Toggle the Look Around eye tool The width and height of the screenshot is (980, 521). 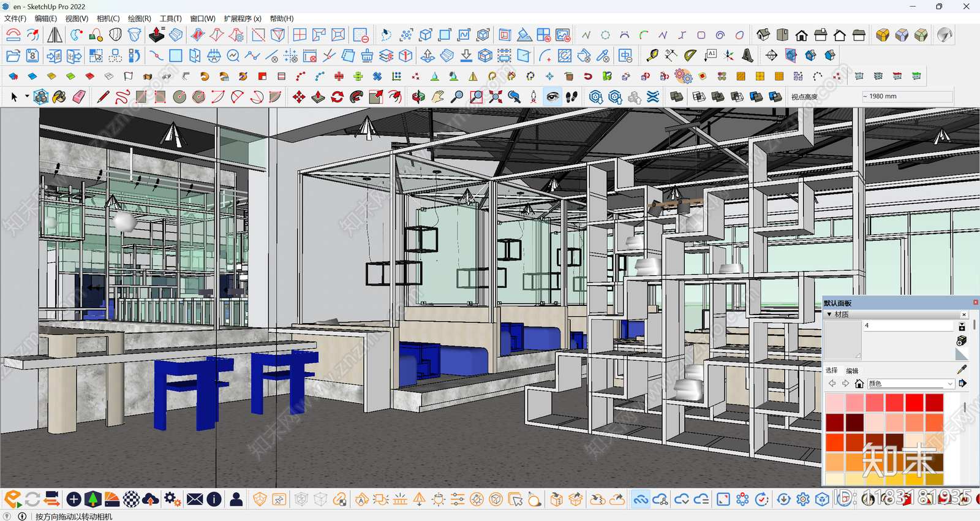[552, 97]
